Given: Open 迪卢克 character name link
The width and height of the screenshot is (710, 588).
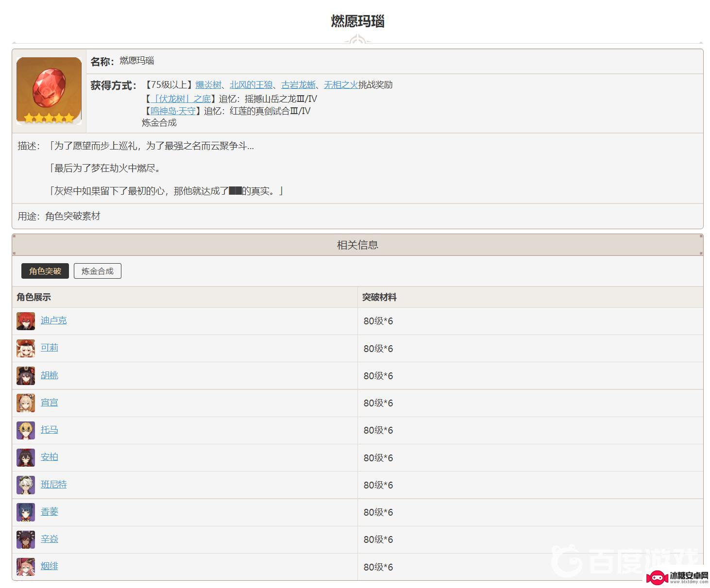Looking at the screenshot, I should click(x=54, y=320).
